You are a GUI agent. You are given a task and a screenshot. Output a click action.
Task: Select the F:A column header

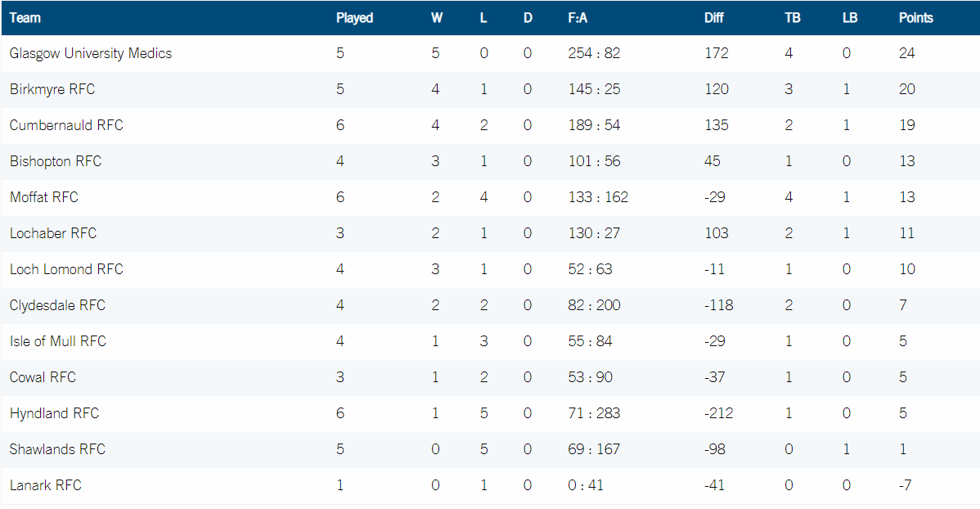click(578, 18)
